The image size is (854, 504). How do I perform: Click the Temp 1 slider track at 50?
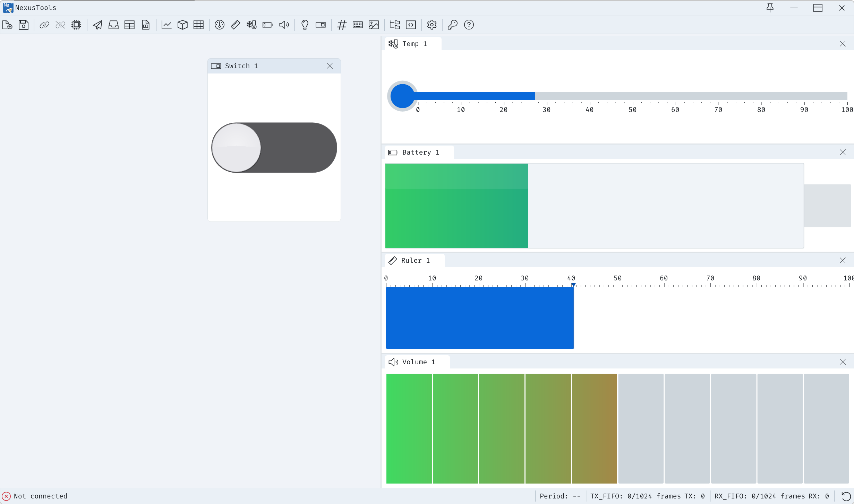point(632,96)
